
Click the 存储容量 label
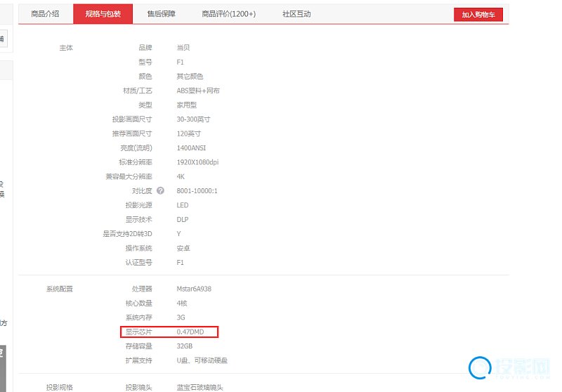coord(138,346)
